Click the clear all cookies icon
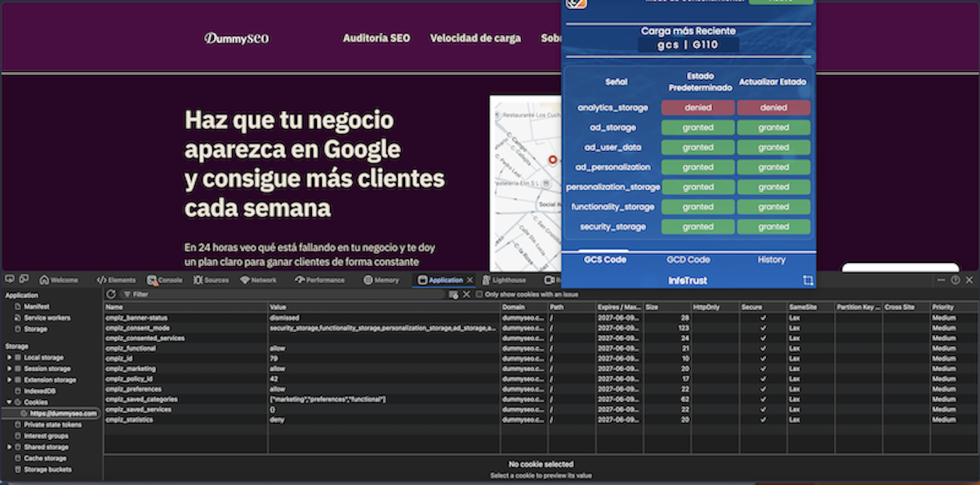This screenshot has width=980, height=485. click(453, 294)
